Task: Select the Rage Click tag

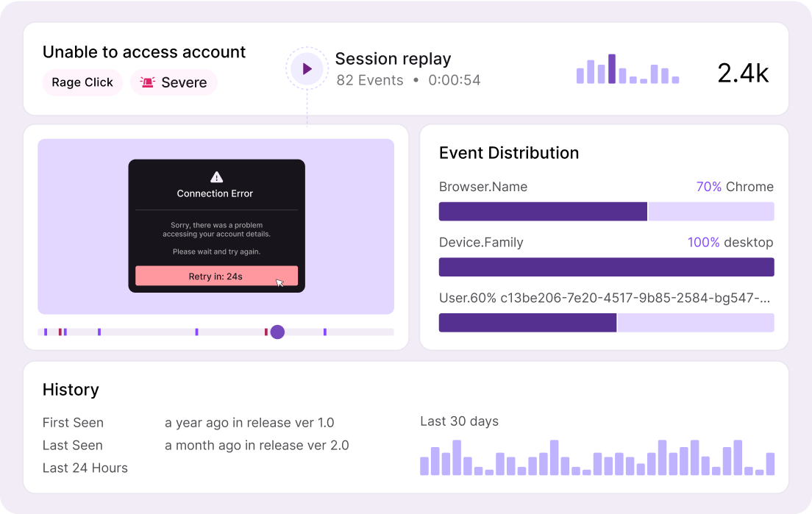Action: tap(82, 82)
